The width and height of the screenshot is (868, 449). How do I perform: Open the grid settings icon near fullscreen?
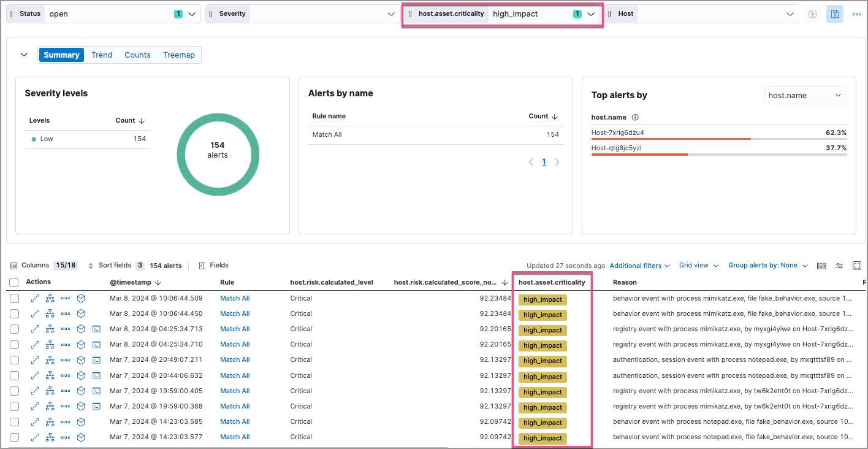point(839,265)
